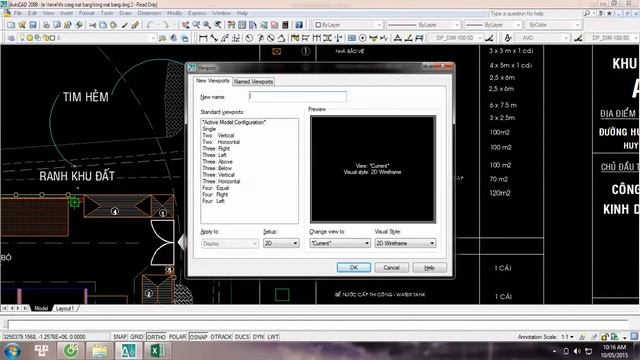The height and width of the screenshot is (360, 640).
Task: Switch to the Layout1 tab
Action: click(65, 308)
